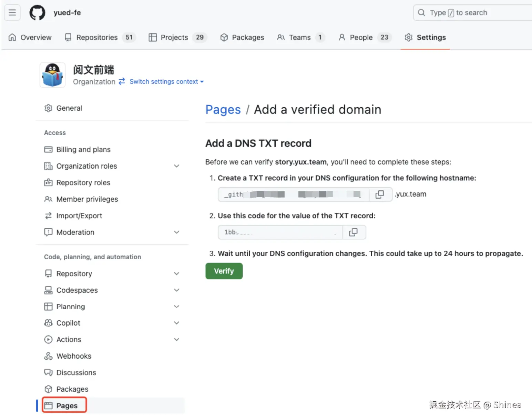Open the top Packages tab

[242, 37]
